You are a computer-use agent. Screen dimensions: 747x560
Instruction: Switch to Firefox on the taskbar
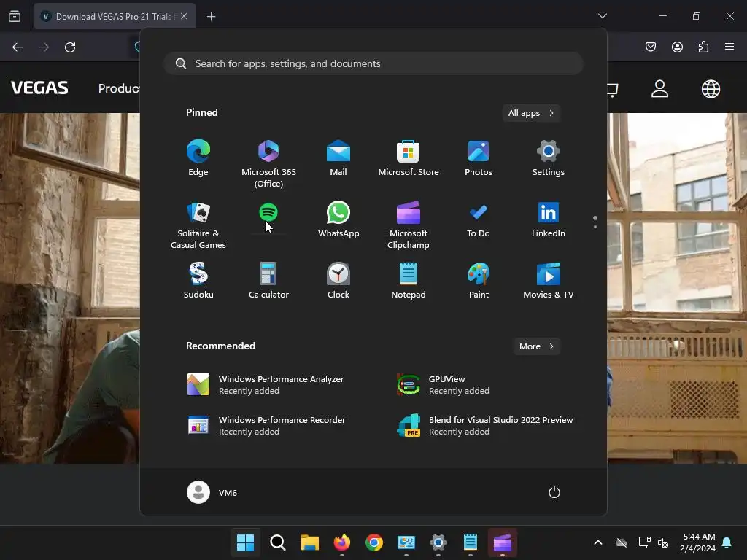pos(342,542)
